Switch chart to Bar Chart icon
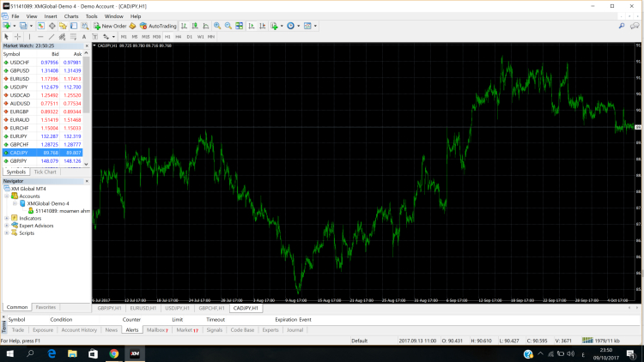The height and width of the screenshot is (362, 644). (184, 26)
